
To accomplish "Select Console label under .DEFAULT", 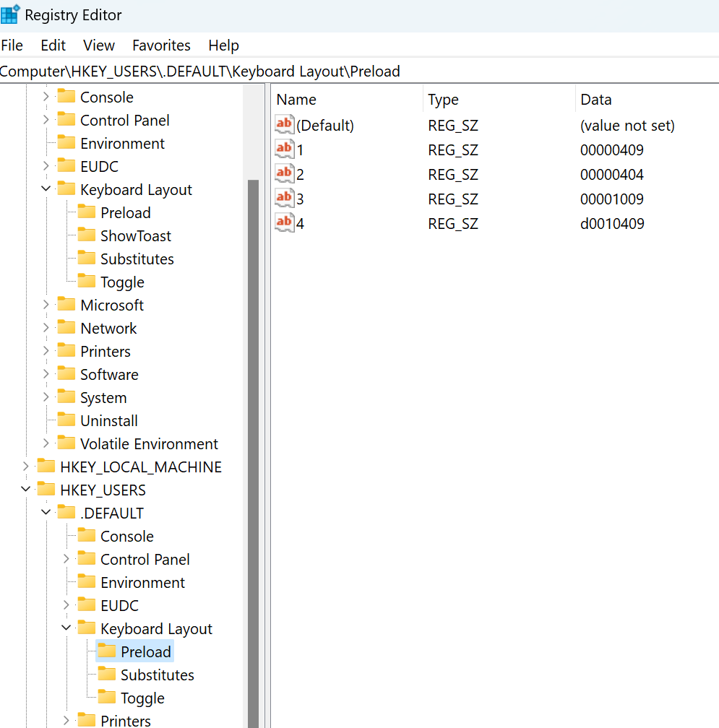I will tap(126, 536).
